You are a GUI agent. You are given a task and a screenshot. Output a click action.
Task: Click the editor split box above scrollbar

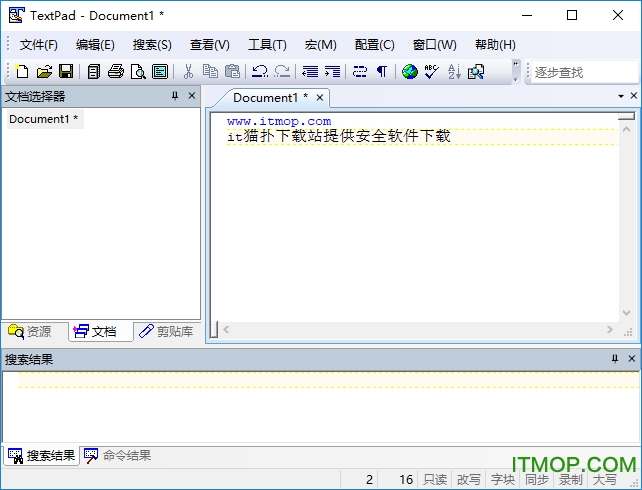626,117
